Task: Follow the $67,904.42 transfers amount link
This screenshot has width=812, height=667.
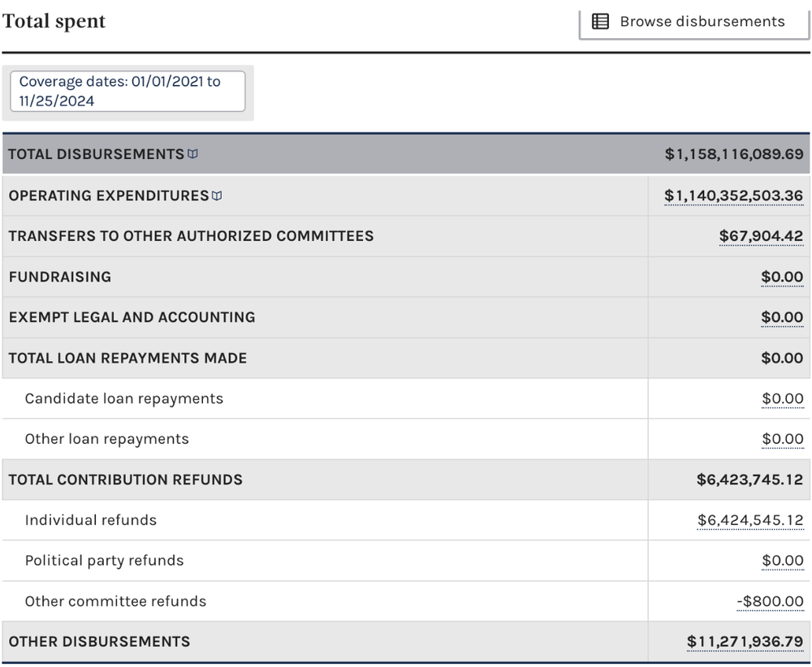Action: [x=761, y=236]
